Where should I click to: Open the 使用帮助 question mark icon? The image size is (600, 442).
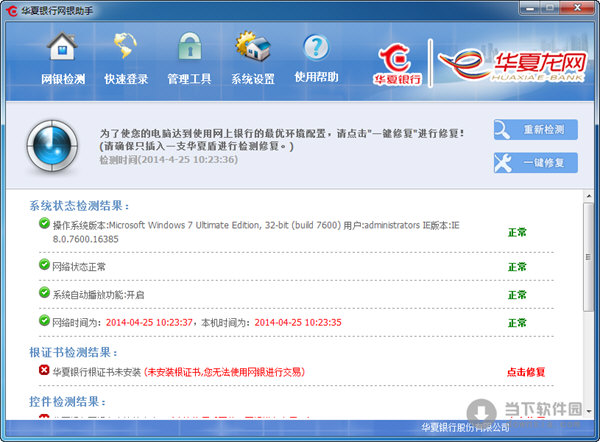[x=316, y=47]
